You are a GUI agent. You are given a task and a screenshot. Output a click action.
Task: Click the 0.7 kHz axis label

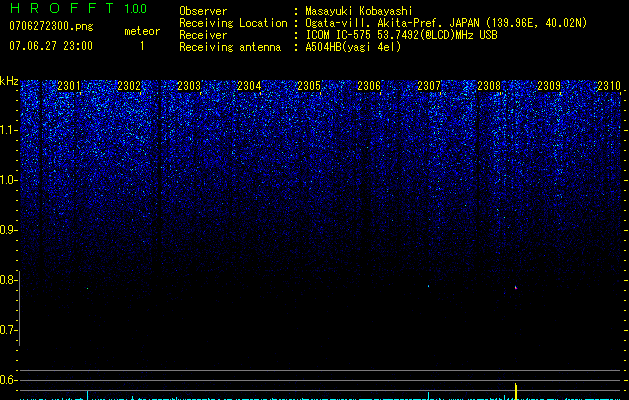8,330
